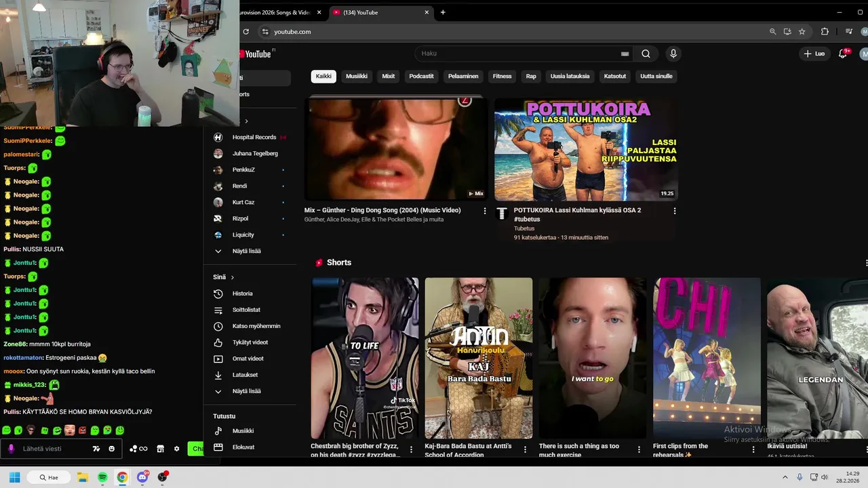Open the channel points icon in the chat

[138, 449]
